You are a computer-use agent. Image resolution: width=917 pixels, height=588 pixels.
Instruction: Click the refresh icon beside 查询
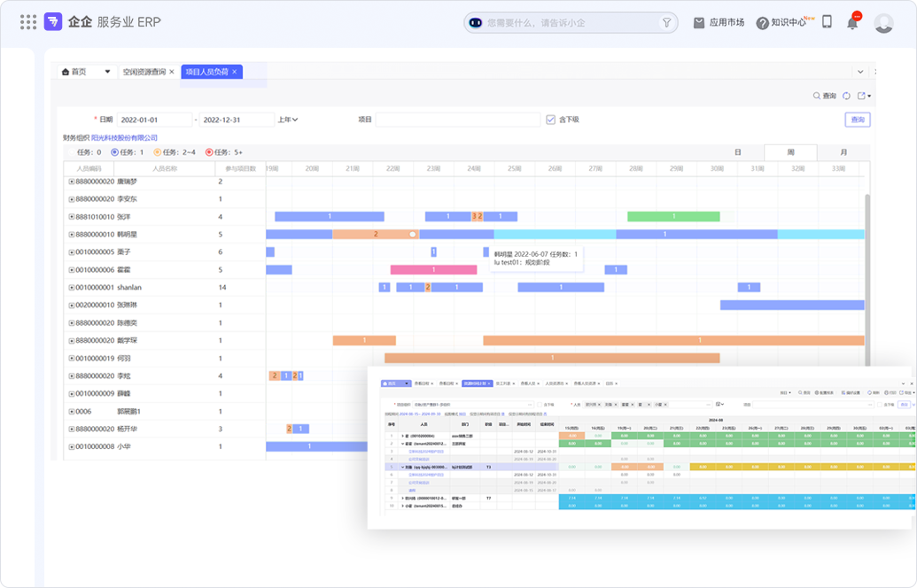[x=846, y=96]
